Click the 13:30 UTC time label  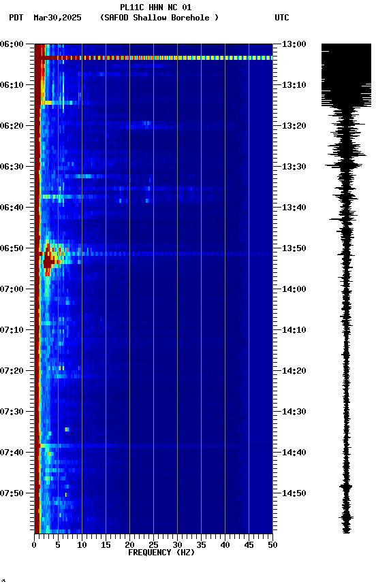(294, 167)
